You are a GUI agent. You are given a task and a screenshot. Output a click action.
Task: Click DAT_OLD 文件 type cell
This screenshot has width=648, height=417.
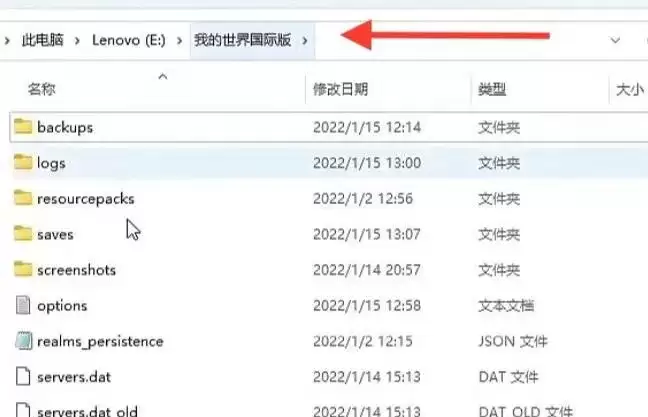pyautogui.click(x=526, y=412)
